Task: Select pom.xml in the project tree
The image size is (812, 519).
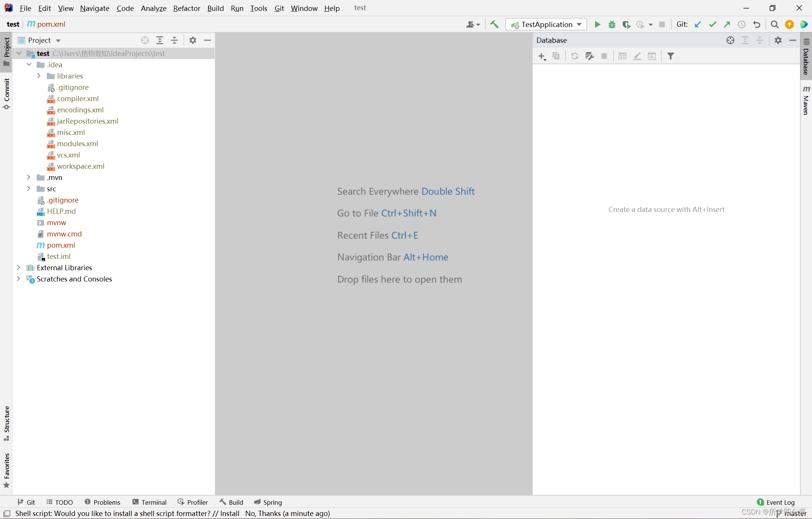Action: pyautogui.click(x=61, y=245)
